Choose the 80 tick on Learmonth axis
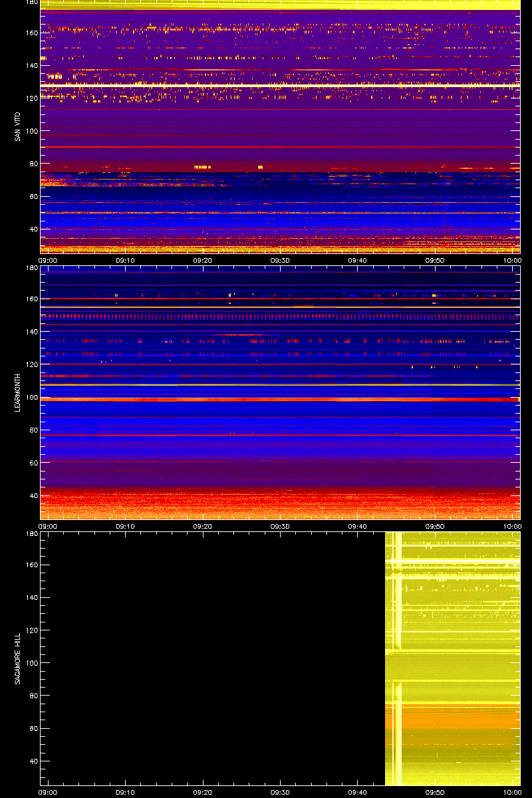The height and width of the screenshot is (798, 532). [x=33, y=430]
